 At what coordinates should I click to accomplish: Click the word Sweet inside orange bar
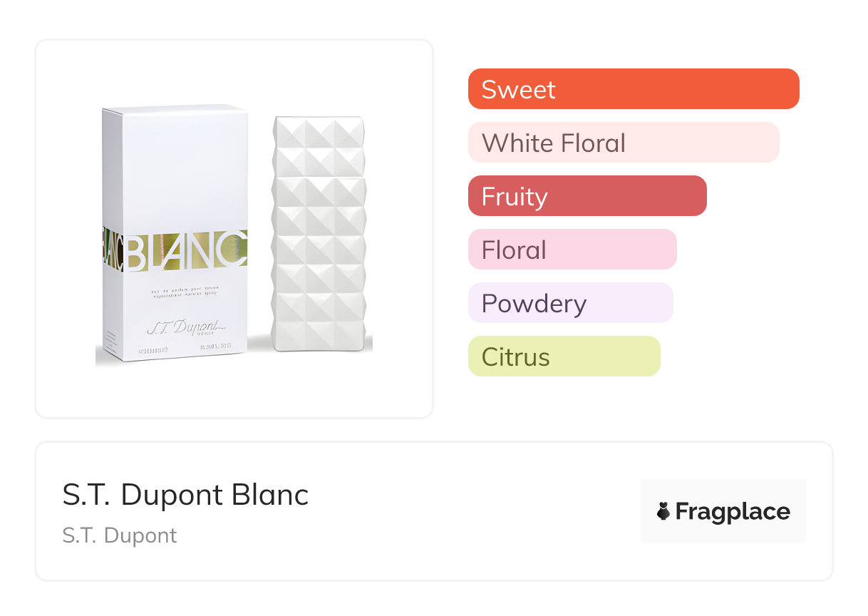pyautogui.click(x=518, y=89)
